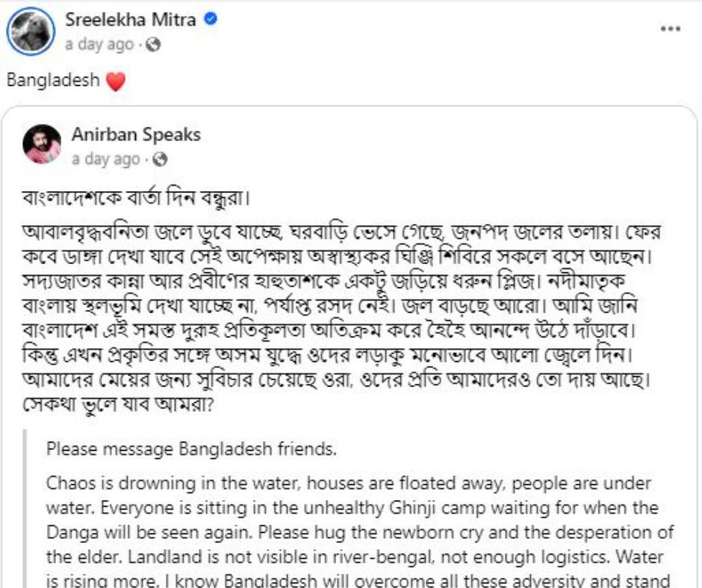The height and width of the screenshot is (588, 702).
Task: Open the shared post's "a day ago" timestamp
Action: coord(105,159)
